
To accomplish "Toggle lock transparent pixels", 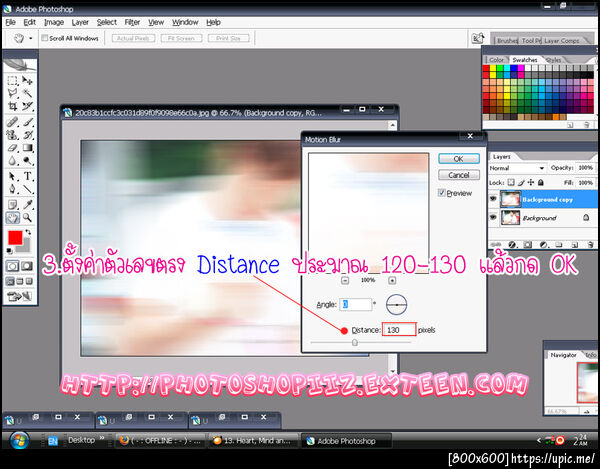I will tap(511, 182).
